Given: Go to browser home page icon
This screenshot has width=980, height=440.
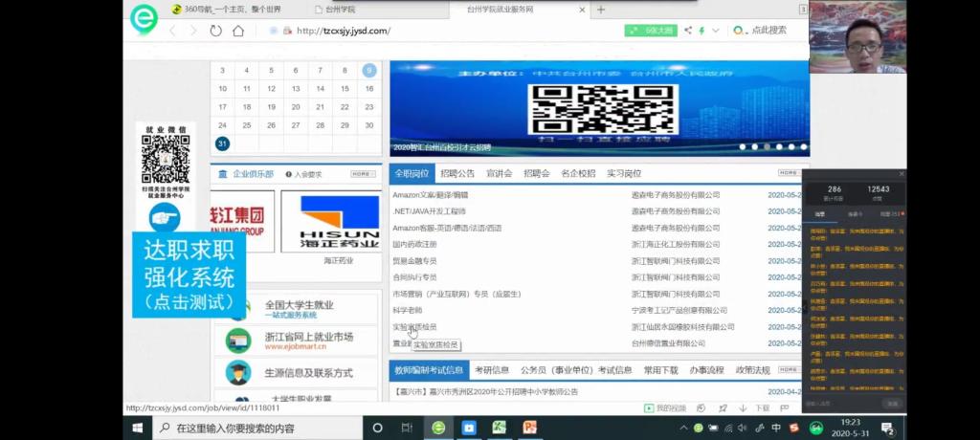Looking at the screenshot, I should point(238,31).
